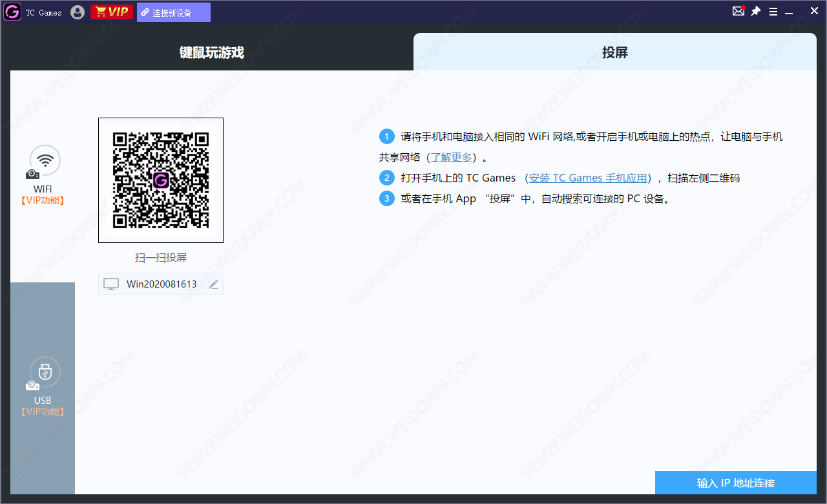827x504 pixels.
Task: Click the 'TC Games' title text
Action: click(x=44, y=13)
